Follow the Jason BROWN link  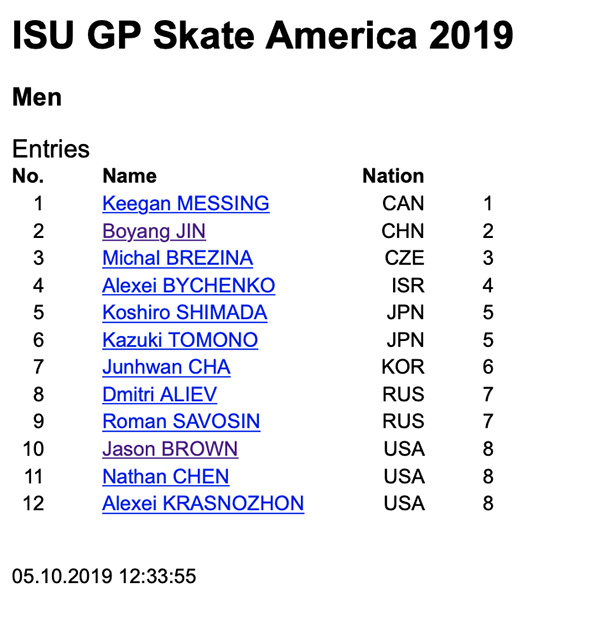click(x=170, y=449)
